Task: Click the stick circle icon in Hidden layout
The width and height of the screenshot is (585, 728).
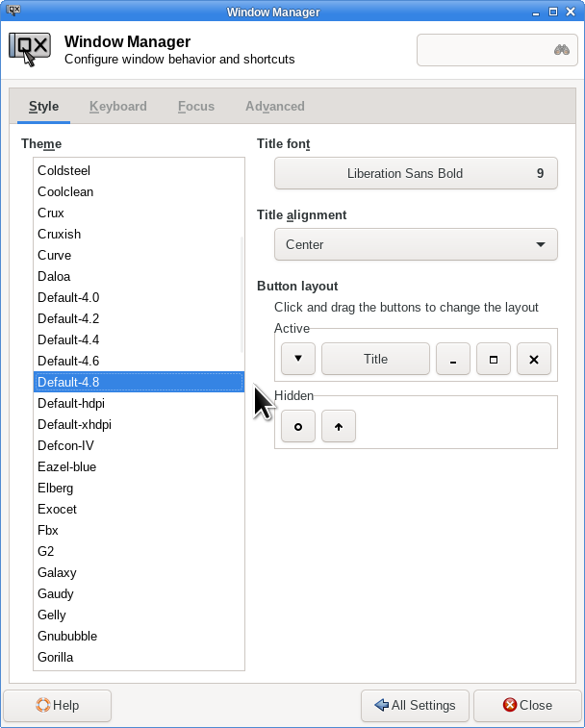Action: [x=298, y=426]
